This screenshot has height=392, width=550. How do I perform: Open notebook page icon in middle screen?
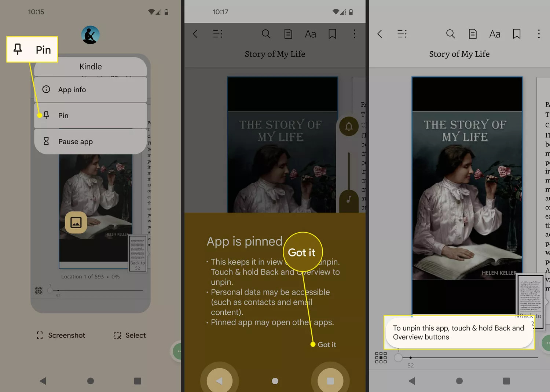tap(289, 34)
